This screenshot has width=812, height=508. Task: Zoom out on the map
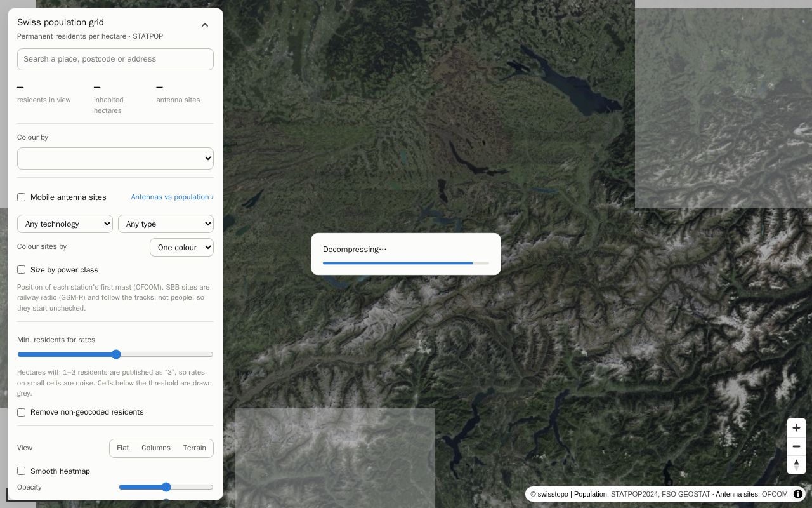pos(796,446)
